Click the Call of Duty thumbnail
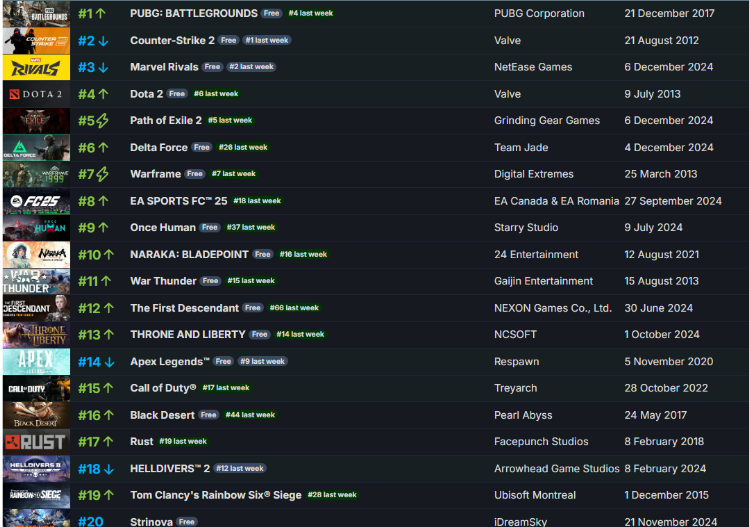The height and width of the screenshot is (527, 749). tap(36, 388)
